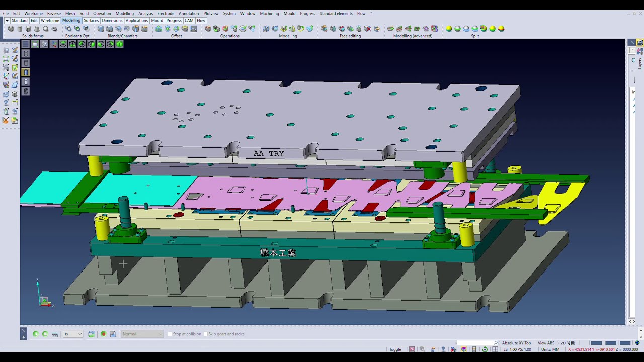Click the last Operations group icon
This screenshot has height=362, width=644.
[252, 29]
